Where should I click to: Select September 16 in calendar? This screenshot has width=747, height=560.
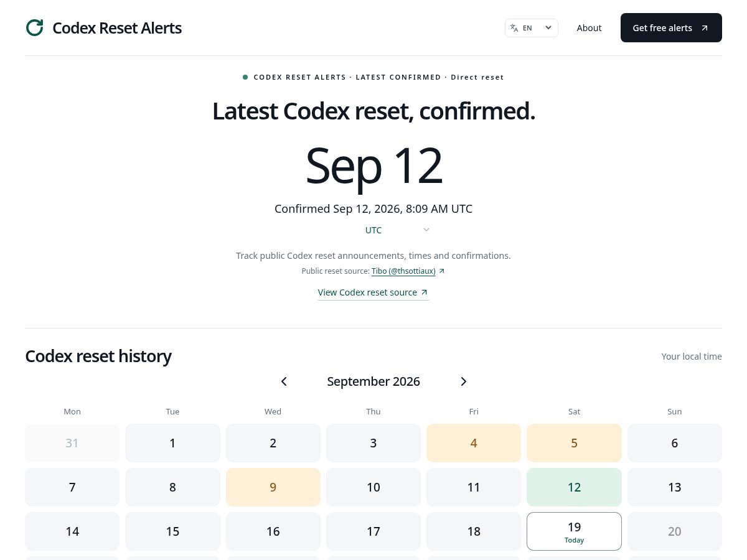pyautogui.click(x=273, y=531)
